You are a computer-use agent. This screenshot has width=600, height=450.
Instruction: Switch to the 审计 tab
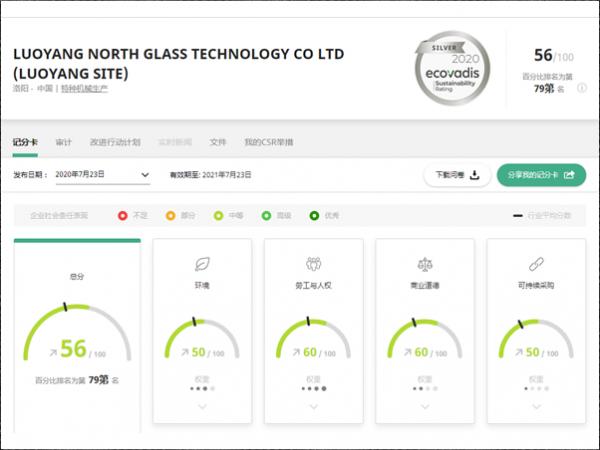point(64,142)
